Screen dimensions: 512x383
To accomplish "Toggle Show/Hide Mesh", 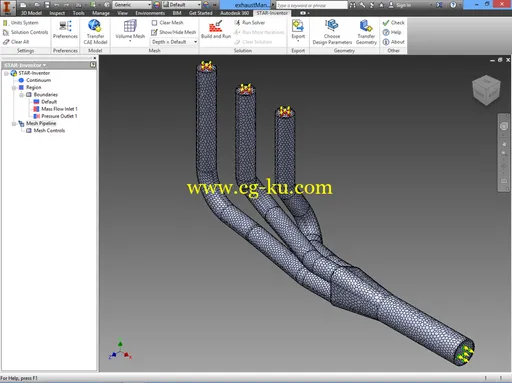I will (x=173, y=32).
